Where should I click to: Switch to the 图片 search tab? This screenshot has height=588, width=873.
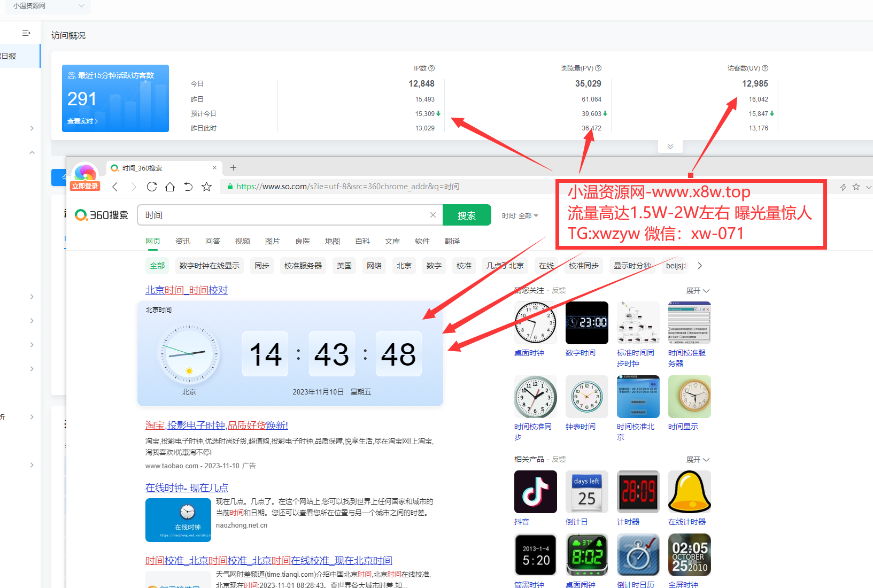pos(273,242)
